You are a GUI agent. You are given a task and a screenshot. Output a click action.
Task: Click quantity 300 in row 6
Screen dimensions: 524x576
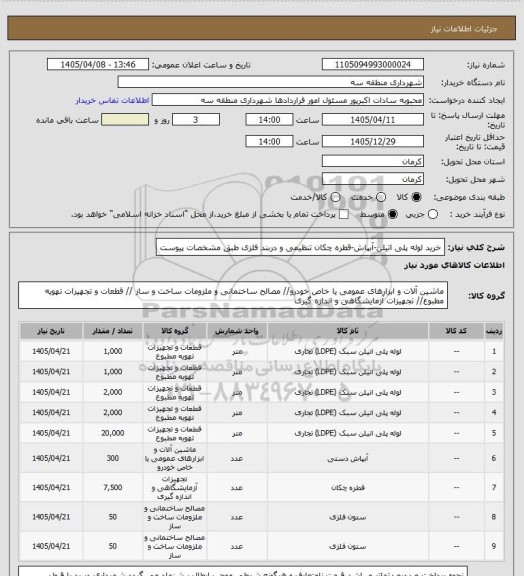(x=112, y=458)
